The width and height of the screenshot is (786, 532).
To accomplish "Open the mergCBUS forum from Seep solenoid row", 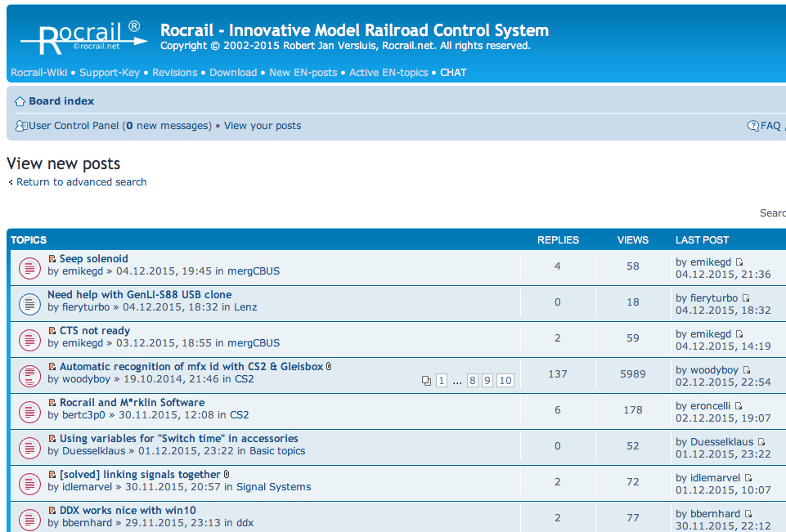I will pyautogui.click(x=254, y=271).
